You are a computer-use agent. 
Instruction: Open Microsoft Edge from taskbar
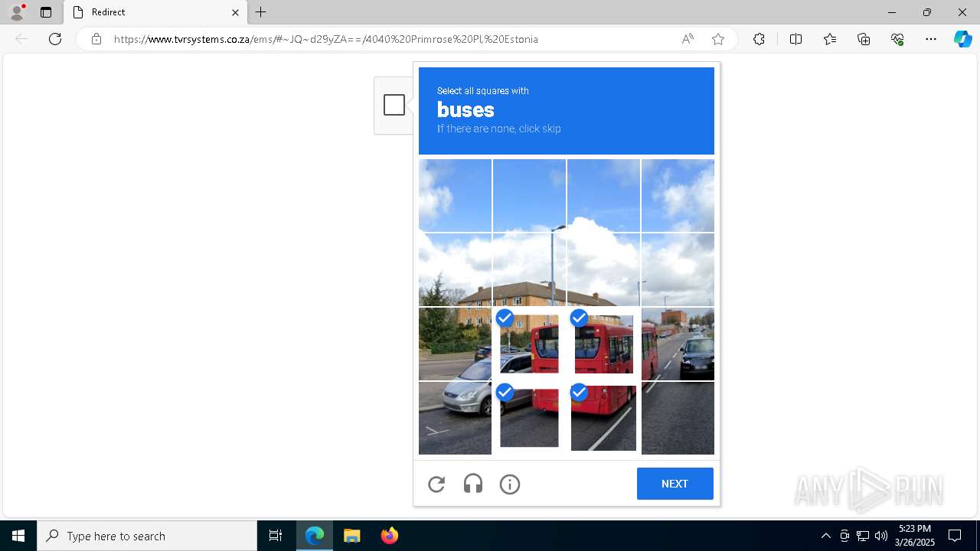tap(315, 536)
